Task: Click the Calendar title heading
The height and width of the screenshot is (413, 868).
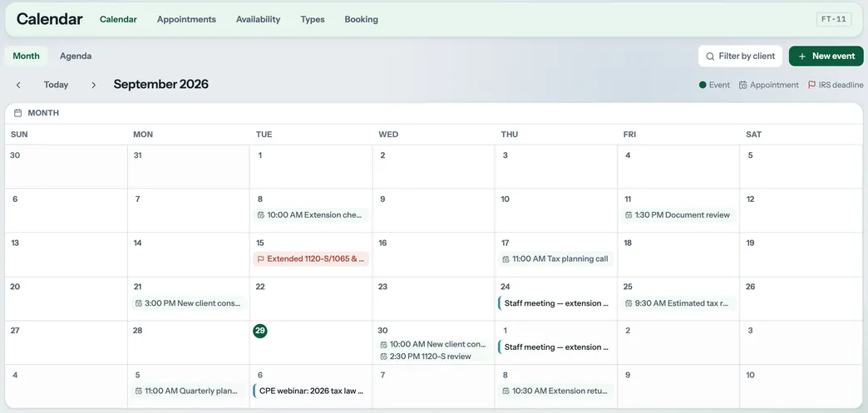Action: (49, 19)
